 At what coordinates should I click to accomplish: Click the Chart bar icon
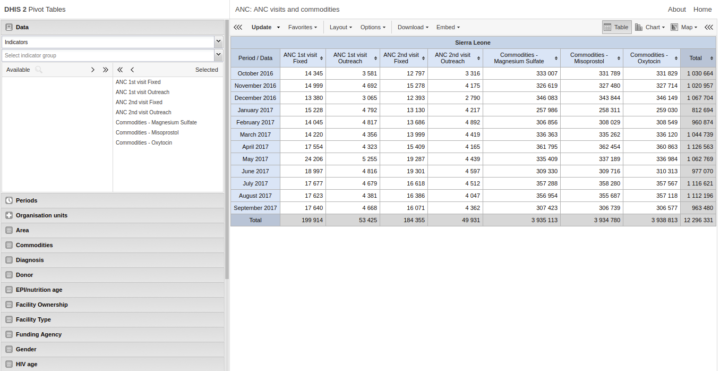click(x=639, y=28)
